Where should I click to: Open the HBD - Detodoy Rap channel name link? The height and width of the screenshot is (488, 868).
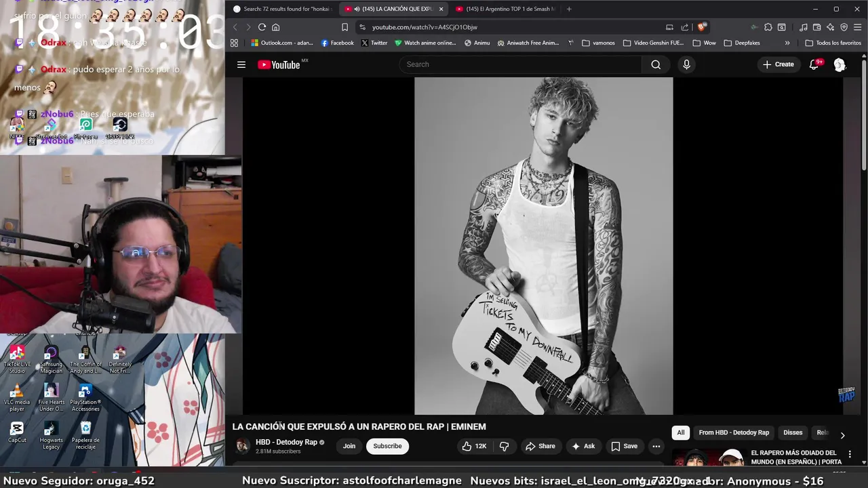(286, 442)
